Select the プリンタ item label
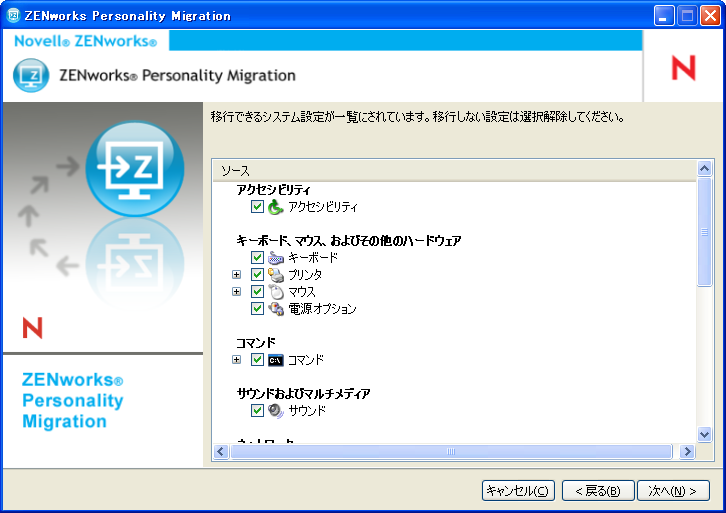This screenshot has width=726, height=513. point(305,275)
